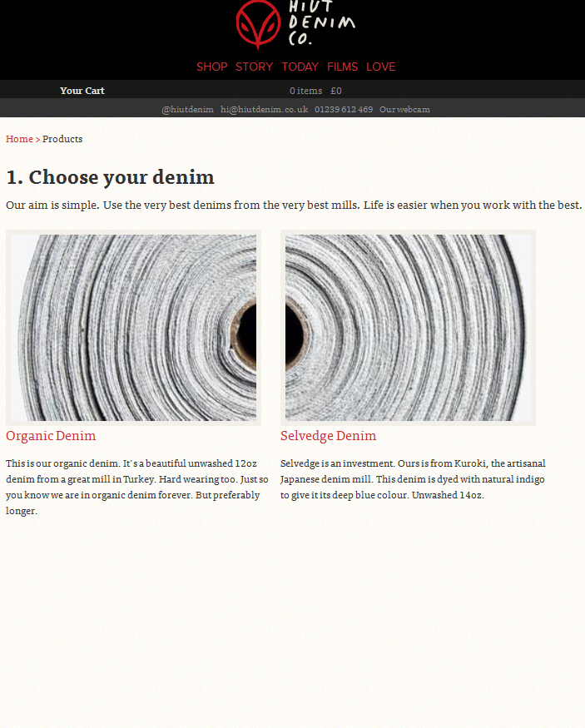Open the Selvedge Denim title link
The width and height of the screenshot is (585, 728).
coord(328,436)
